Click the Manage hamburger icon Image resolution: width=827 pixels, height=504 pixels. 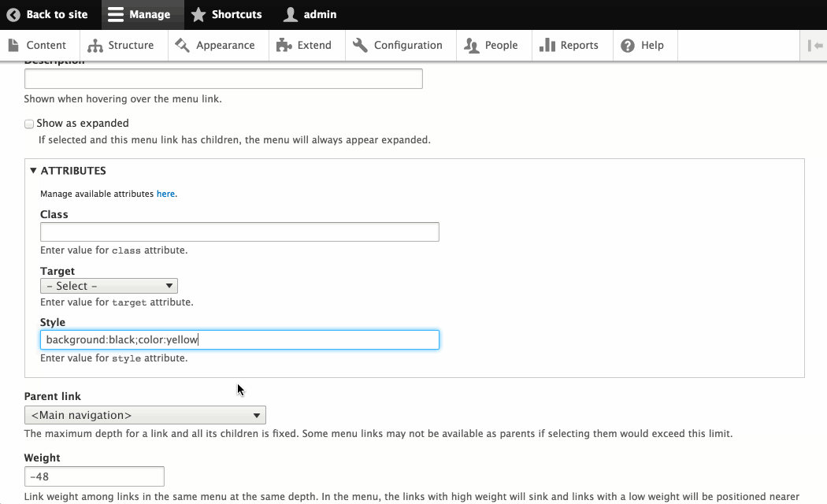116,15
